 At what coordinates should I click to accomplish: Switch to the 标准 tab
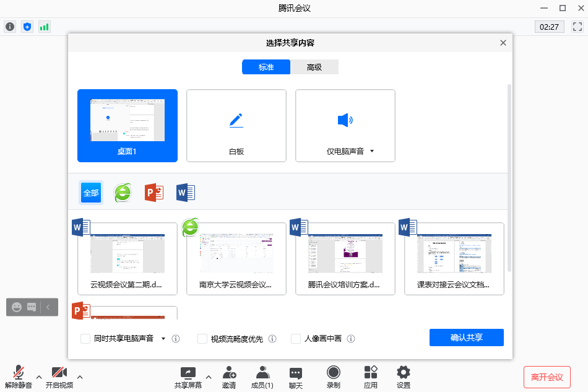coord(266,67)
